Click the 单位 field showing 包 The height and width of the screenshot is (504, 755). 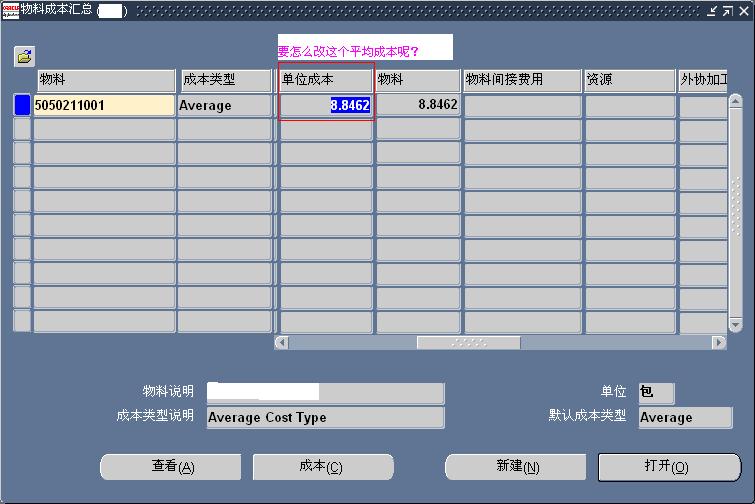(x=656, y=393)
